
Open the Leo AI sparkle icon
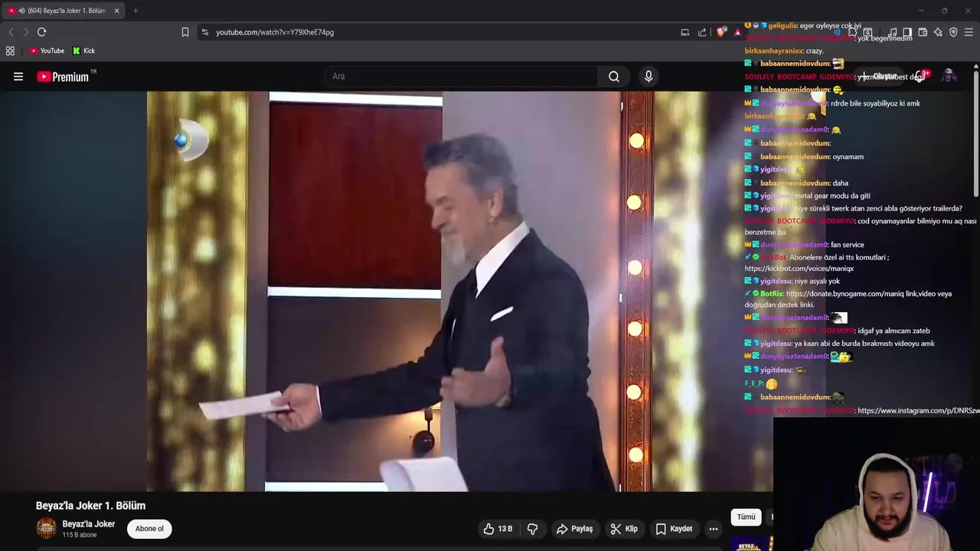click(938, 32)
